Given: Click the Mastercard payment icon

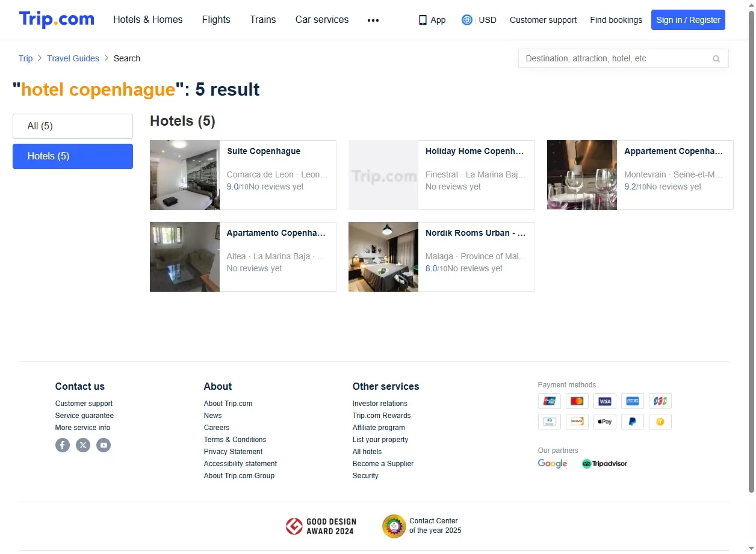Looking at the screenshot, I should (577, 401).
